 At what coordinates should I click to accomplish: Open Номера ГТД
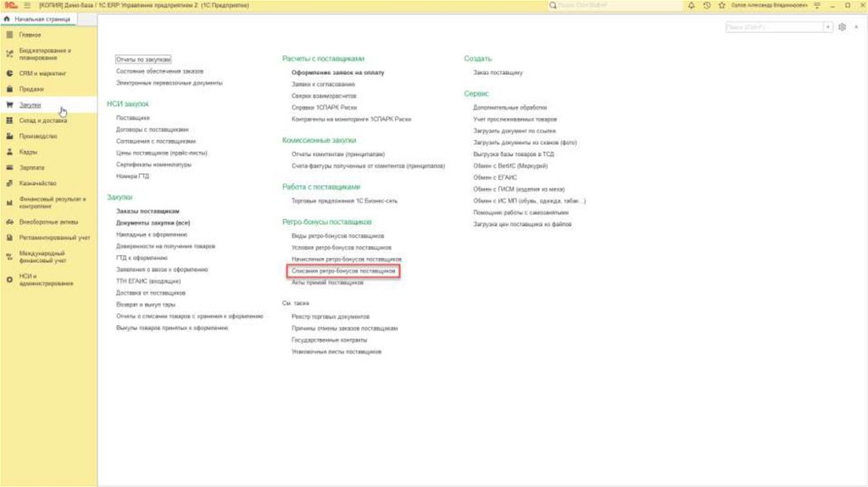coord(132,176)
